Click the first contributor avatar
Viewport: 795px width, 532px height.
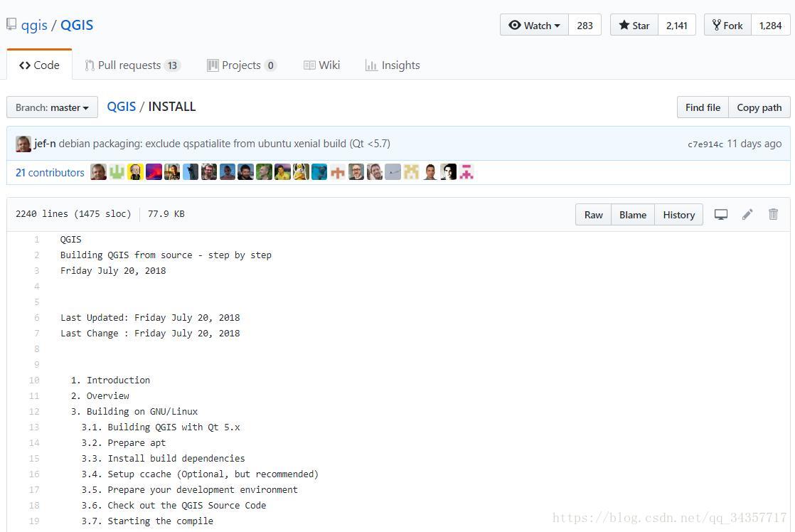click(x=98, y=172)
